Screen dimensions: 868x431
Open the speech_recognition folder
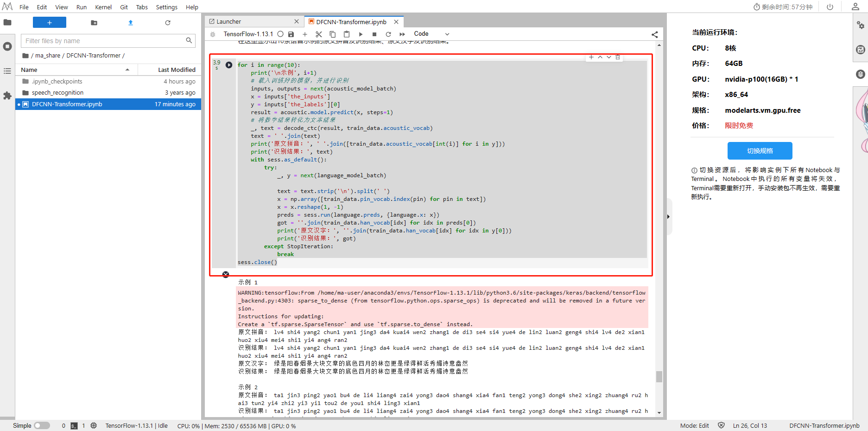pos(57,93)
